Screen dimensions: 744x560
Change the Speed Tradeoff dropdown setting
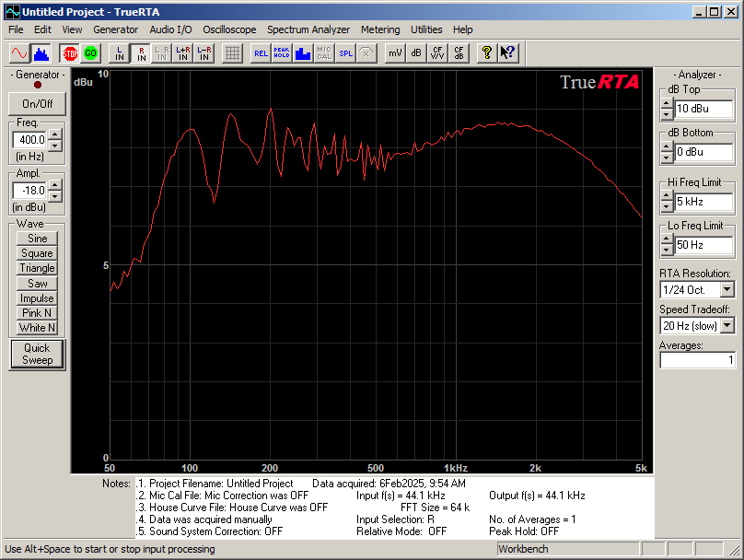point(728,325)
